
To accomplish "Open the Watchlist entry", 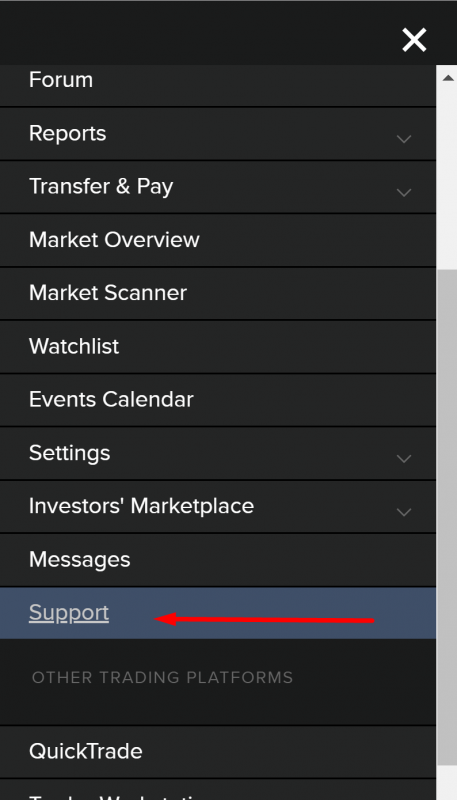I will 218,347.
